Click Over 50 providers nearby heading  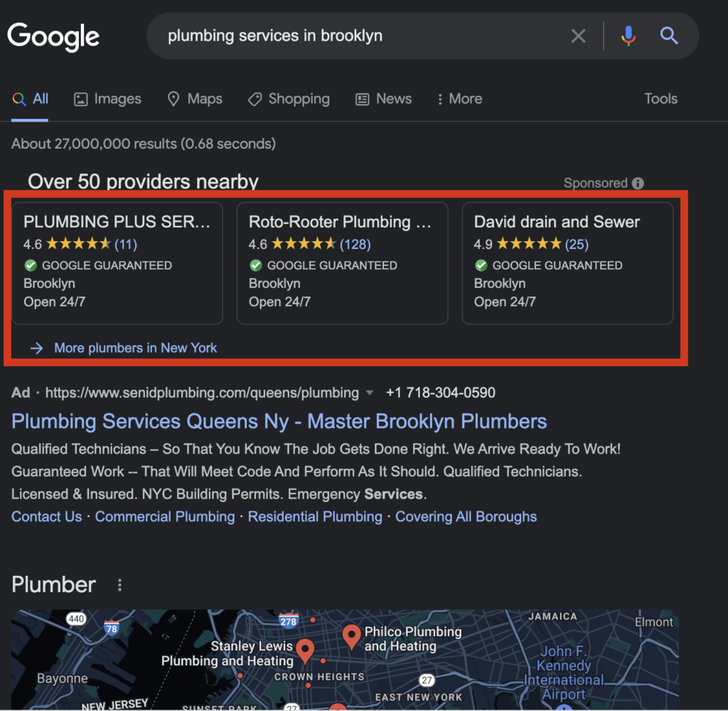point(143,181)
